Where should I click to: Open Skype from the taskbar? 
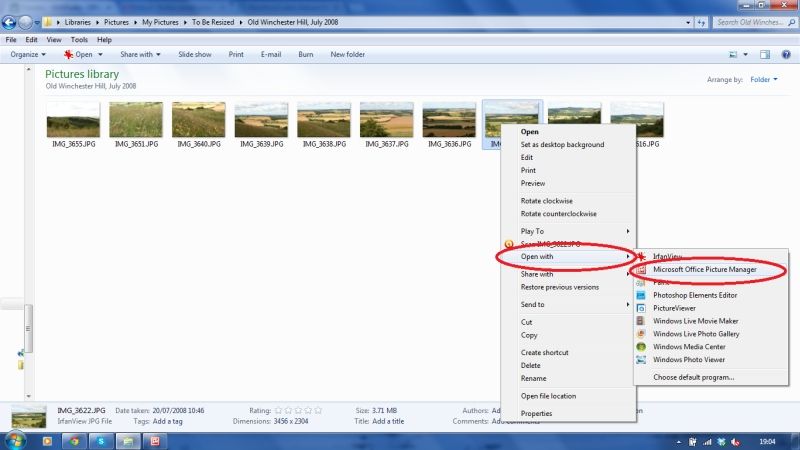(101, 441)
